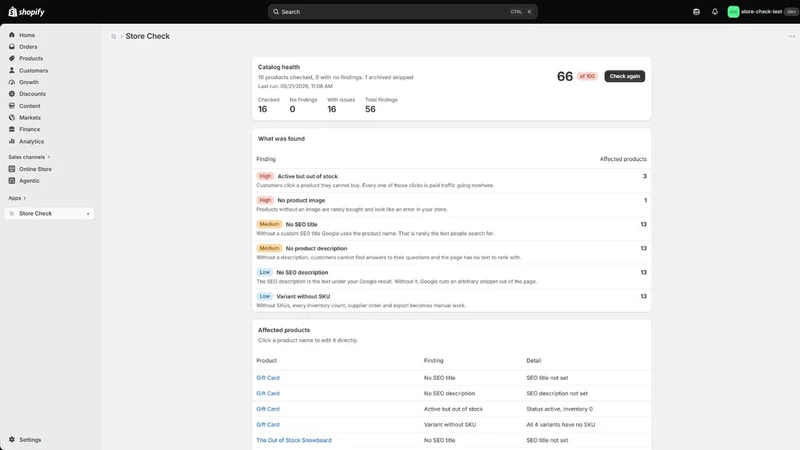Open Gift Card link in Active but out of stock row
Screen dimensions: 800x450
tap(268, 409)
